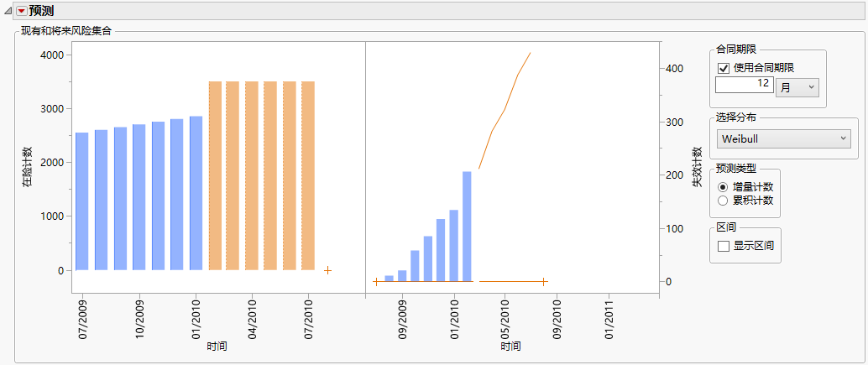This screenshot has height=365, width=868.
Task: Click the 时间 label under the left chart
Action: coord(217,347)
